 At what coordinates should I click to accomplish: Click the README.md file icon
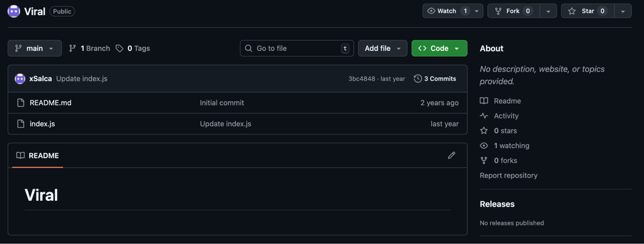[21, 103]
